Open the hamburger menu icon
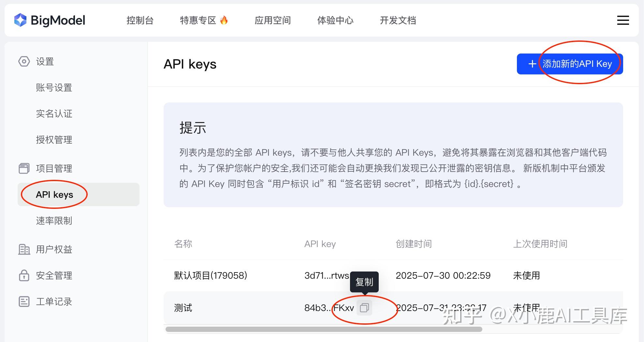Image resolution: width=644 pixels, height=342 pixels. click(623, 20)
